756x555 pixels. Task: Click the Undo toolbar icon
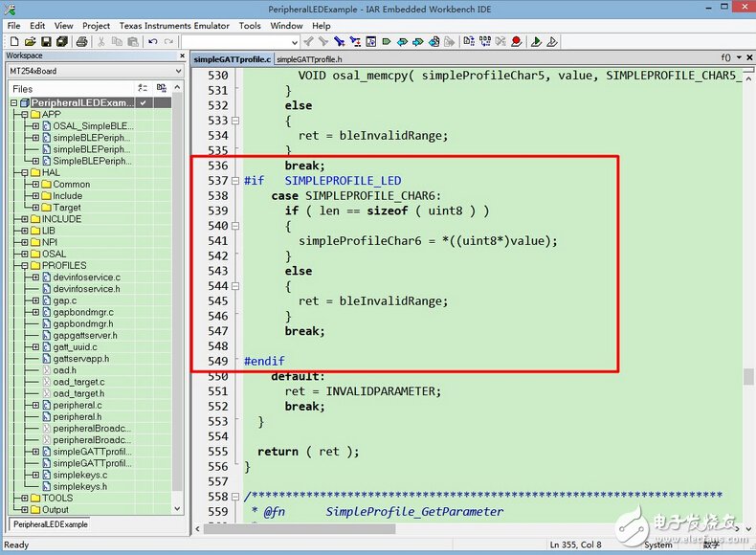tap(153, 41)
